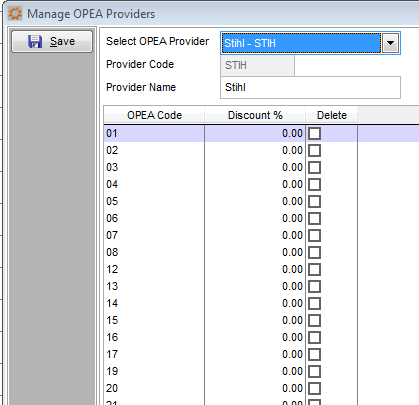Select OPEA Code cell 15
This screenshot has width=419, height=405.
pyautogui.click(x=154, y=321)
